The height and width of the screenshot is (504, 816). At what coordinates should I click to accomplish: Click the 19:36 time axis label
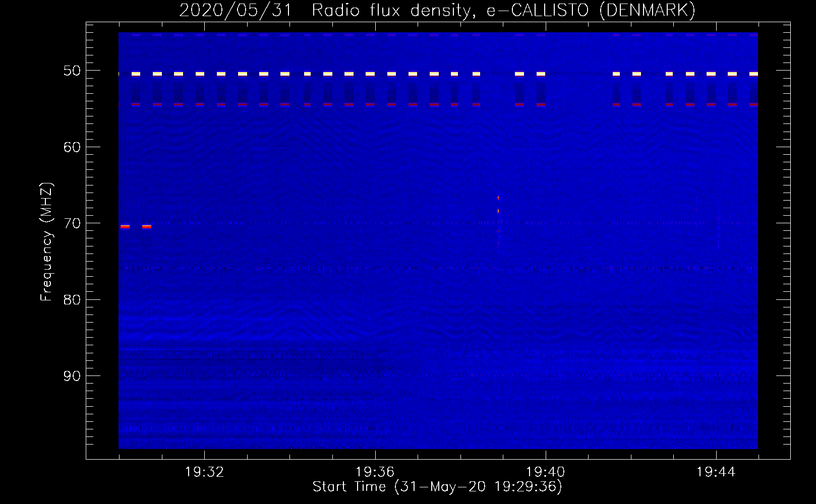point(375,472)
